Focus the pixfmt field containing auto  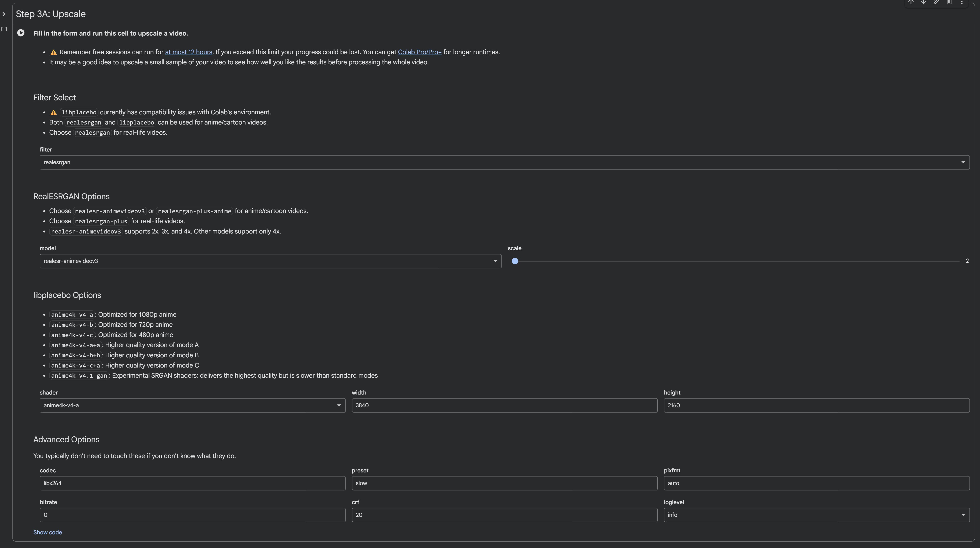pos(816,483)
